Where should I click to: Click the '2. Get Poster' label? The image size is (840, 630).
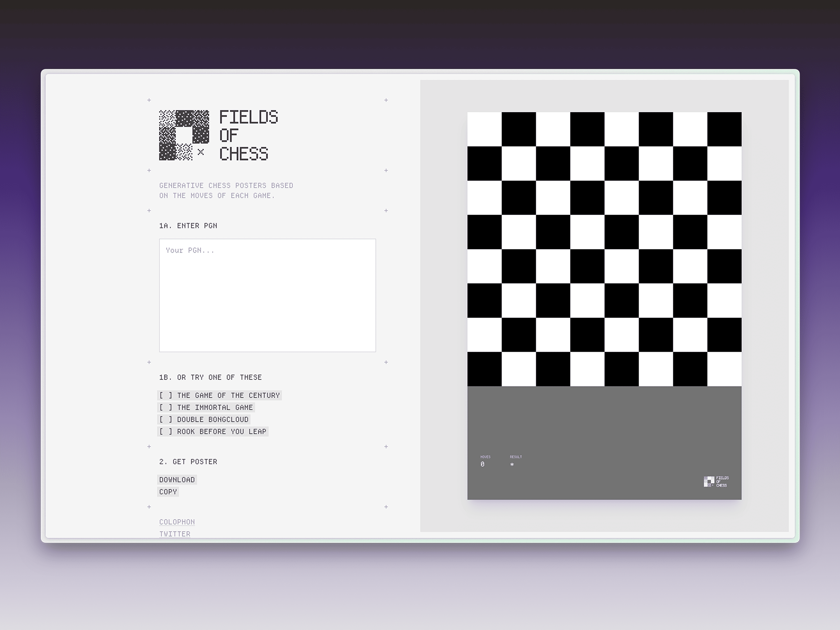[x=188, y=462]
